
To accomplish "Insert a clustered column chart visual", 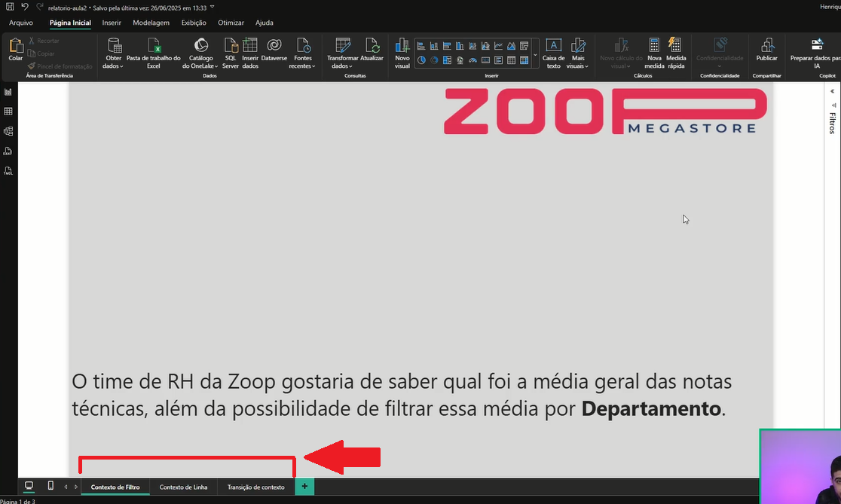I will point(460,46).
